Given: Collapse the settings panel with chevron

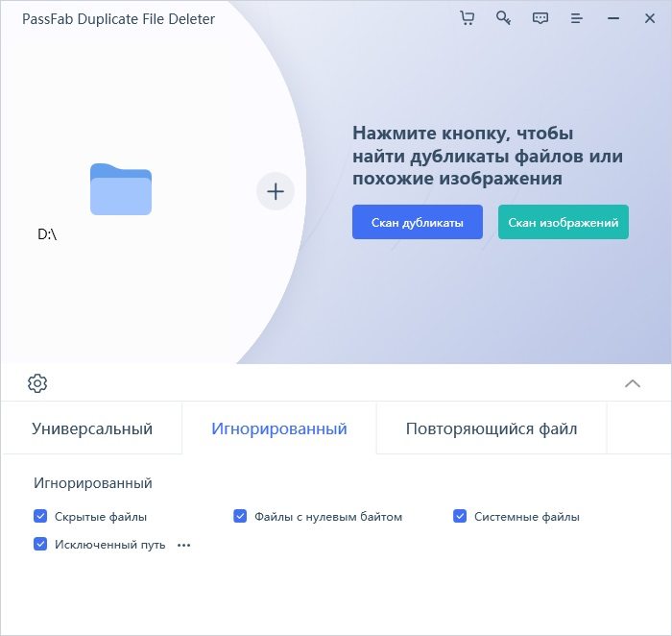Looking at the screenshot, I should pos(633,383).
